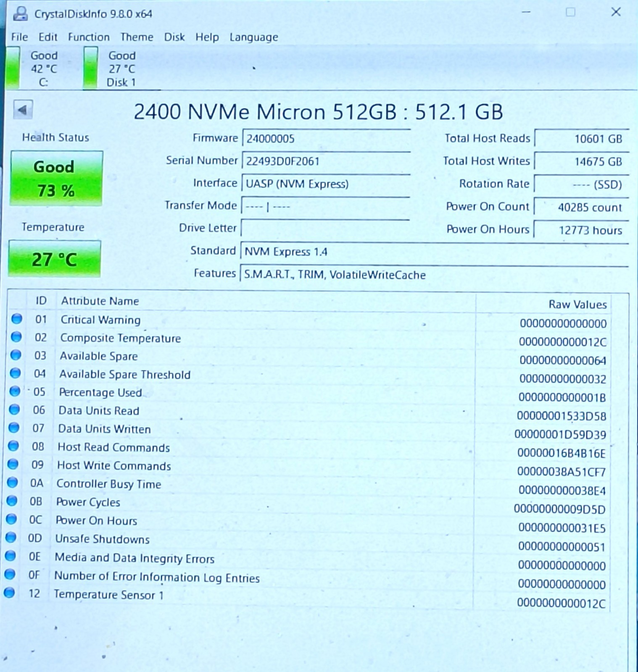
Task: Click raw value 00000001D59D39
Action: (x=560, y=434)
